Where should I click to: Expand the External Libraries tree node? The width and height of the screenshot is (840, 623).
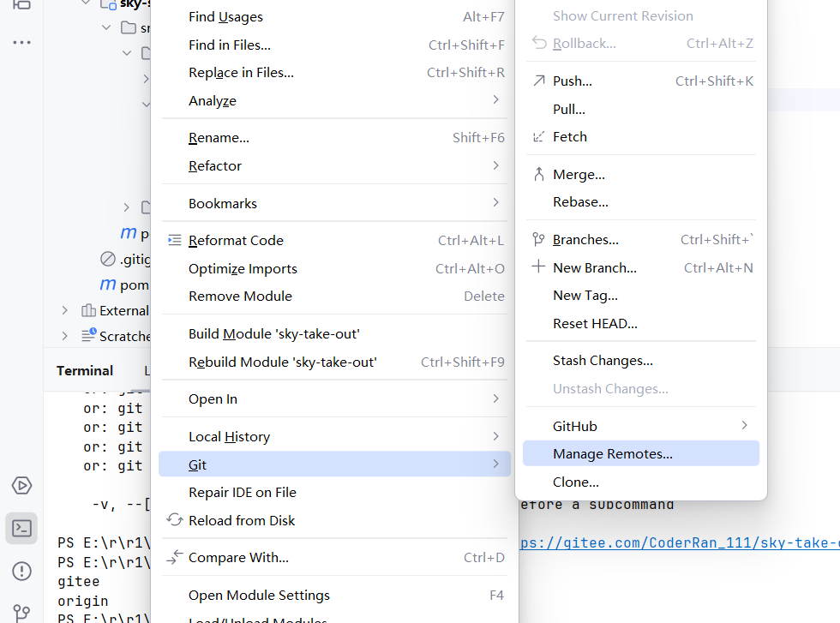tap(65, 311)
